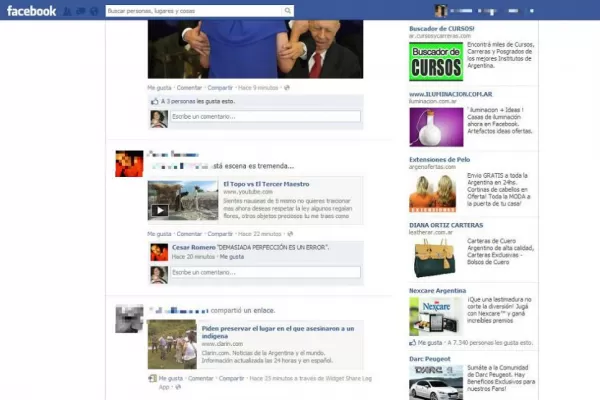Click 'argenofertas.com' ad URL text
600x400 pixels.
pos(432,167)
